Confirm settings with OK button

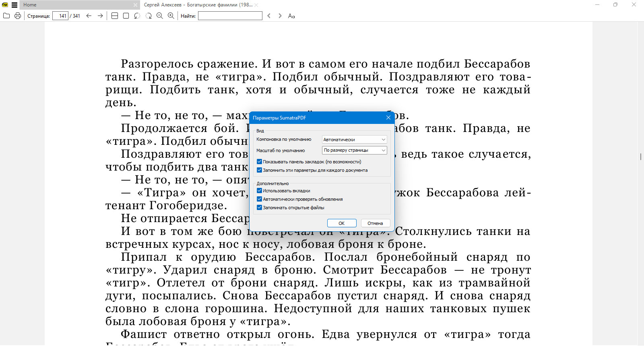(342, 223)
